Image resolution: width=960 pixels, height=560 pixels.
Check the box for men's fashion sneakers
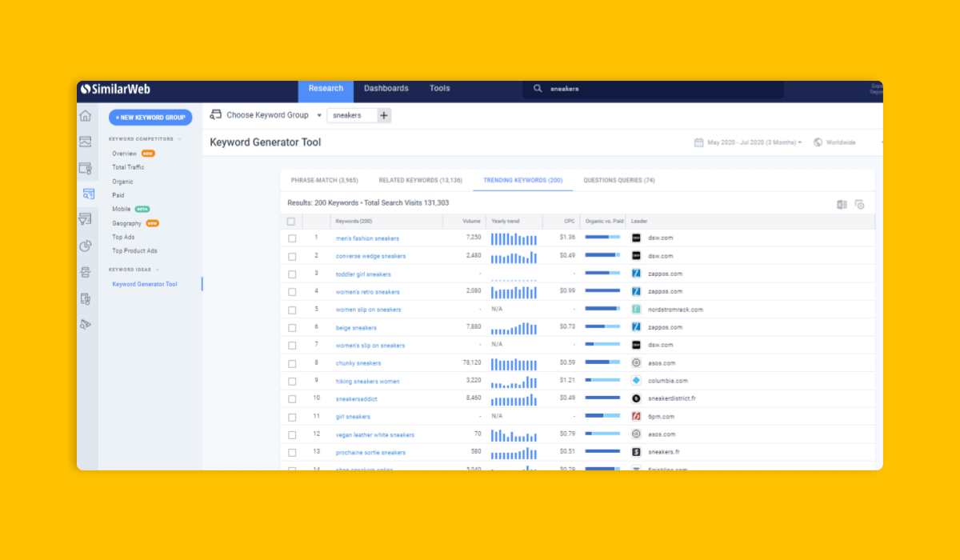point(292,238)
